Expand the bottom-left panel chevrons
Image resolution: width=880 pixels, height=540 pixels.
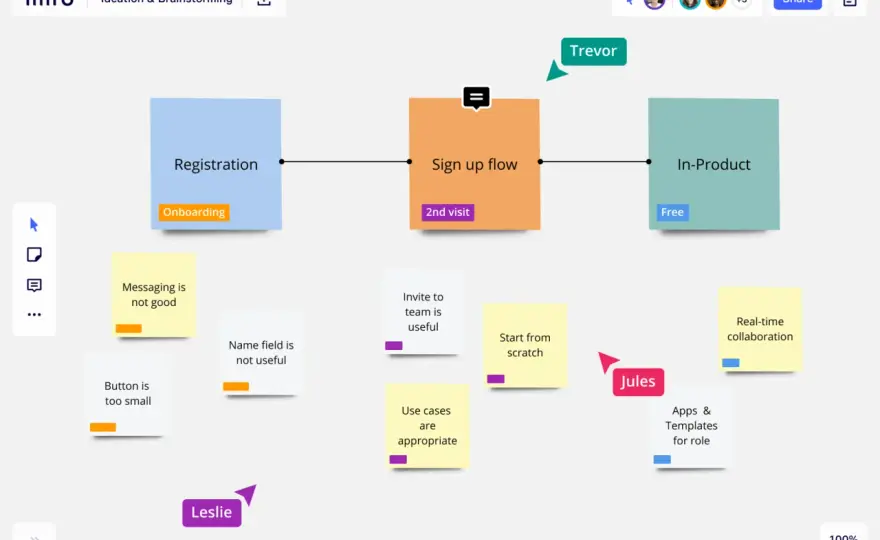coord(34,537)
